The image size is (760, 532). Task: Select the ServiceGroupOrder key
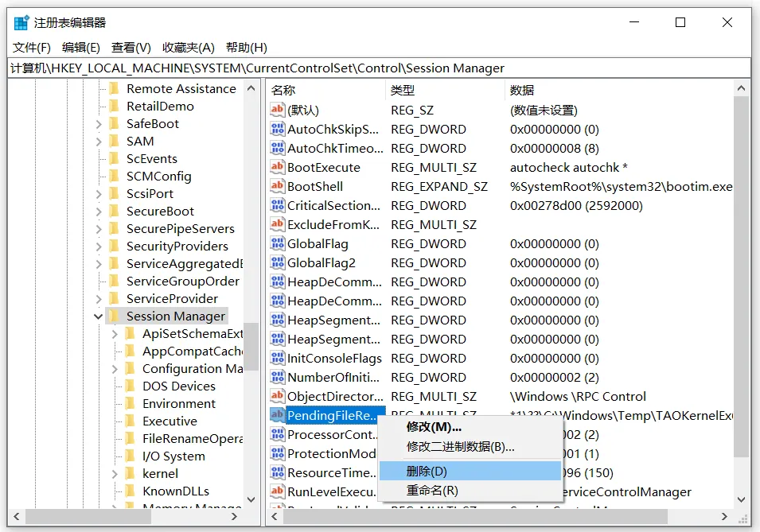183,281
